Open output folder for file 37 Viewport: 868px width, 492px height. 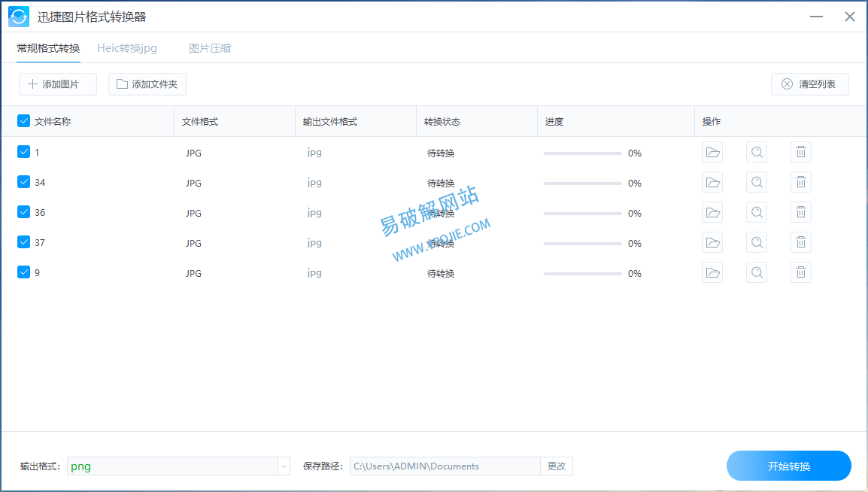click(712, 242)
